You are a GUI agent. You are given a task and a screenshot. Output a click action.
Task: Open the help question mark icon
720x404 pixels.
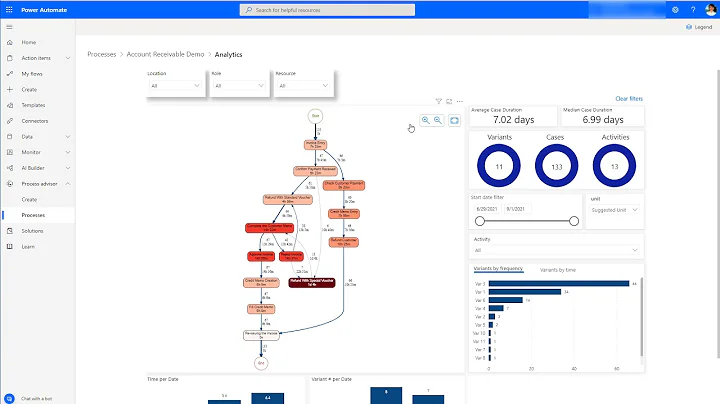click(x=693, y=10)
